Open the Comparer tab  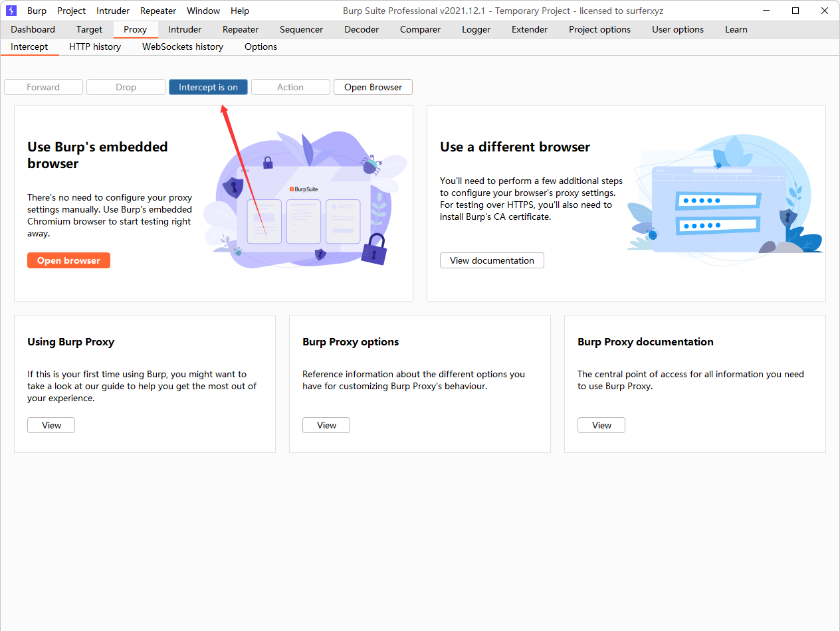click(420, 29)
